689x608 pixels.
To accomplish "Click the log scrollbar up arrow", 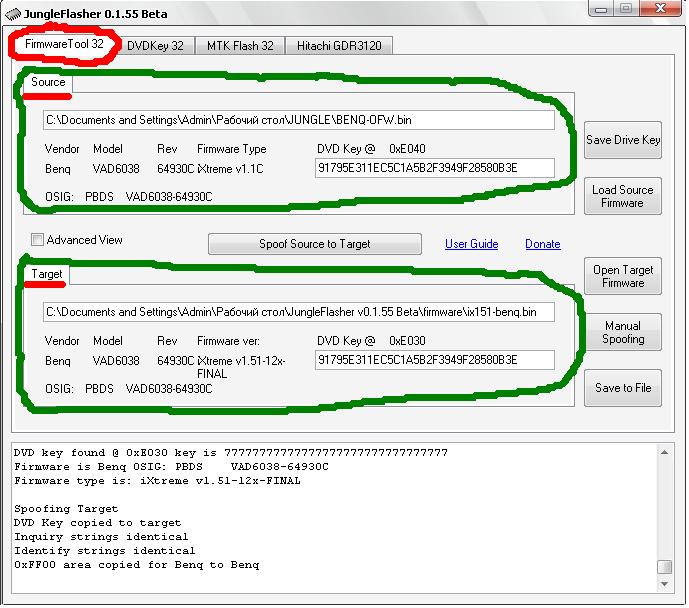I will tap(664, 452).
